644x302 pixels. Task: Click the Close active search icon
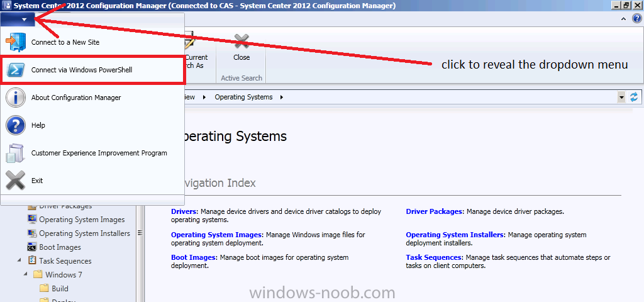(241, 42)
